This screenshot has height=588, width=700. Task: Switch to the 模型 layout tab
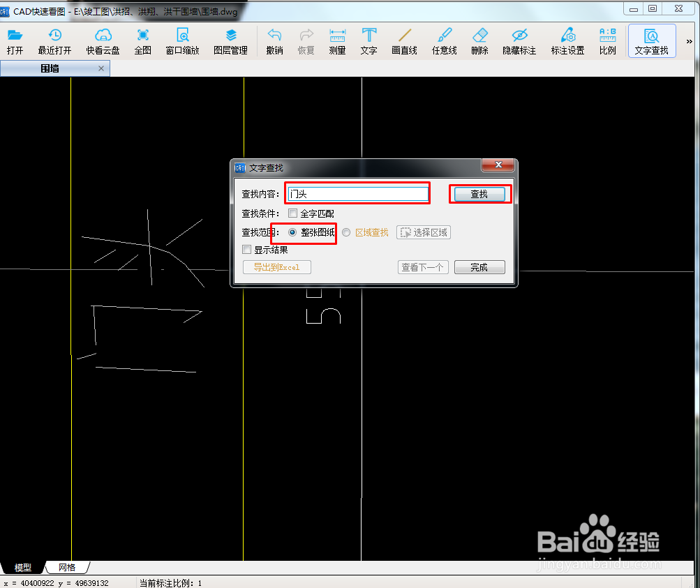tap(22, 568)
